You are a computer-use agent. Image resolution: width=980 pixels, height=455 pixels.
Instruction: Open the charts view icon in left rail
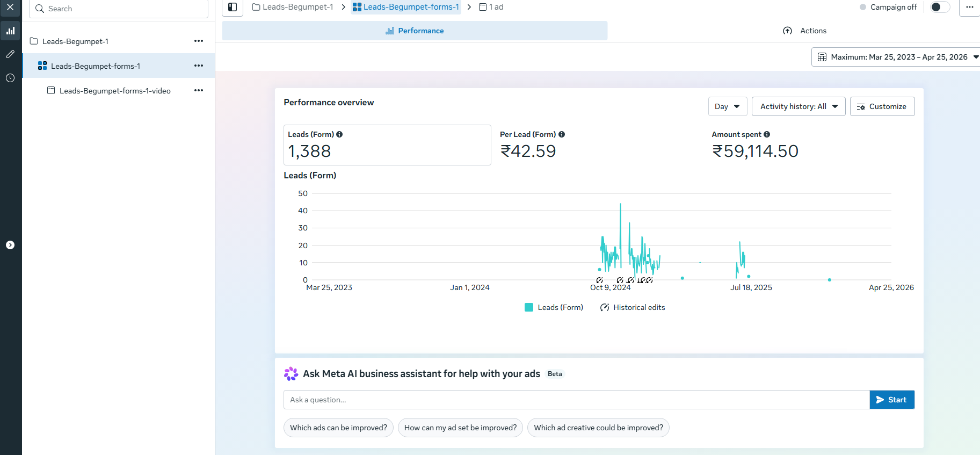pos(10,31)
